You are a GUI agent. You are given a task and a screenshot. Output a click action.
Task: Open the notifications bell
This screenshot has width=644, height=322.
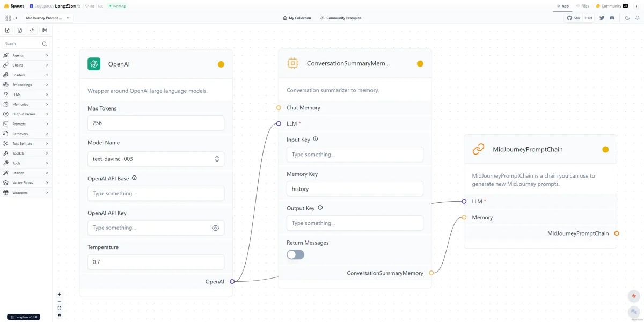(638, 18)
